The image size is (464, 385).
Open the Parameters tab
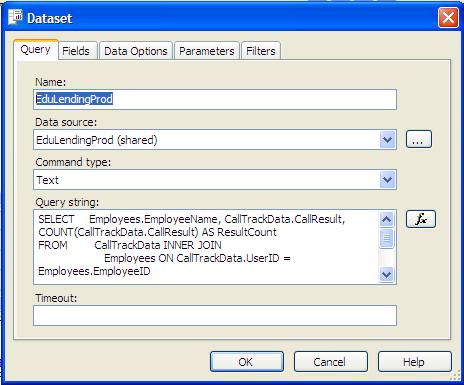tap(207, 51)
